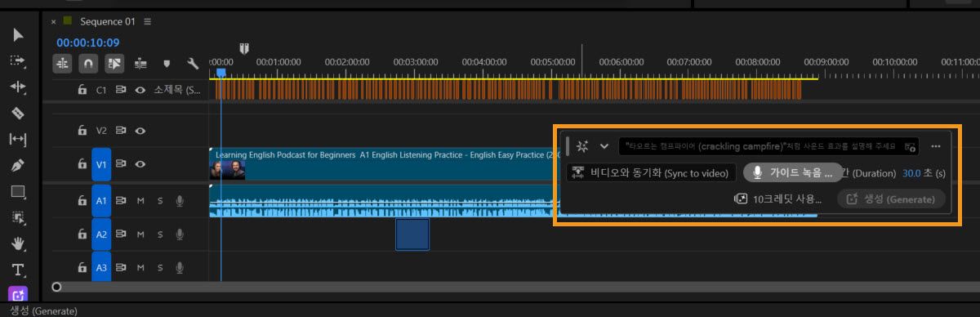
Task: Close the Sequence 01 tab
Action: (54, 22)
